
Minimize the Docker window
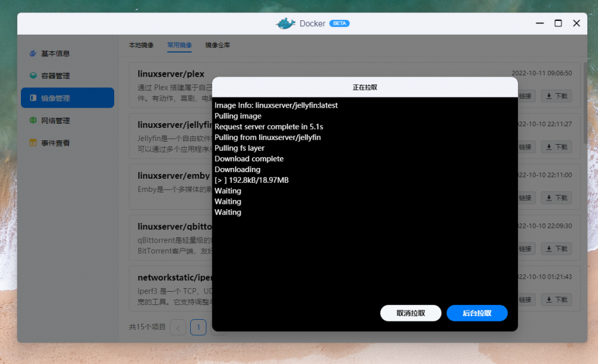pos(539,23)
